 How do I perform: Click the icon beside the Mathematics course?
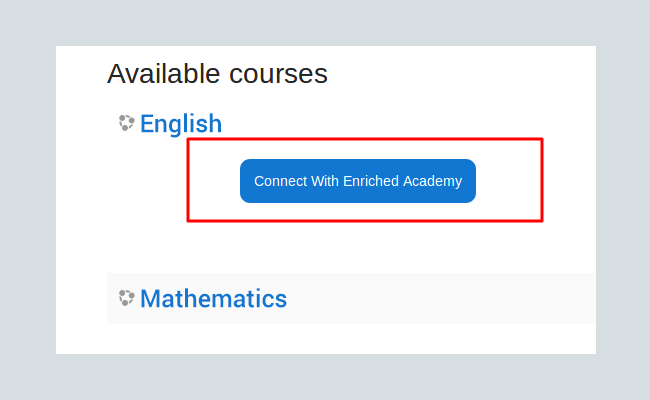[126, 298]
